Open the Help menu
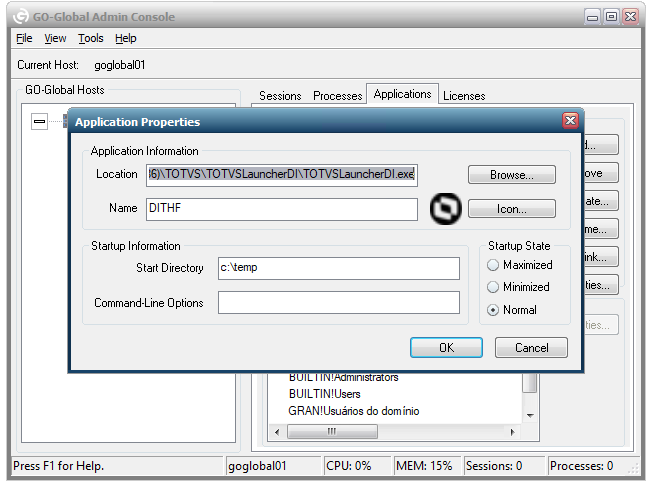 pos(126,38)
